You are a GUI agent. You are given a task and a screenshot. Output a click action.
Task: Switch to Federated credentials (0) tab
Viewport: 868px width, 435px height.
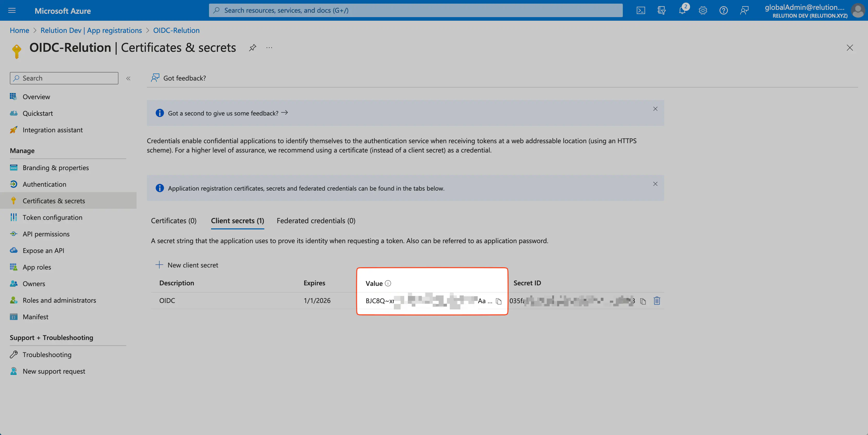[316, 221]
